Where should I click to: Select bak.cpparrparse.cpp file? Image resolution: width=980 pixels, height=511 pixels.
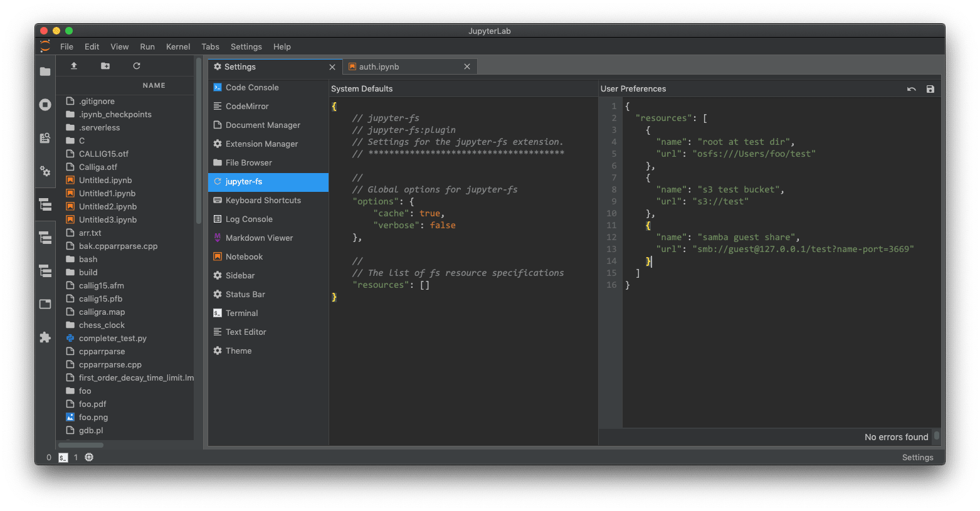coord(125,246)
